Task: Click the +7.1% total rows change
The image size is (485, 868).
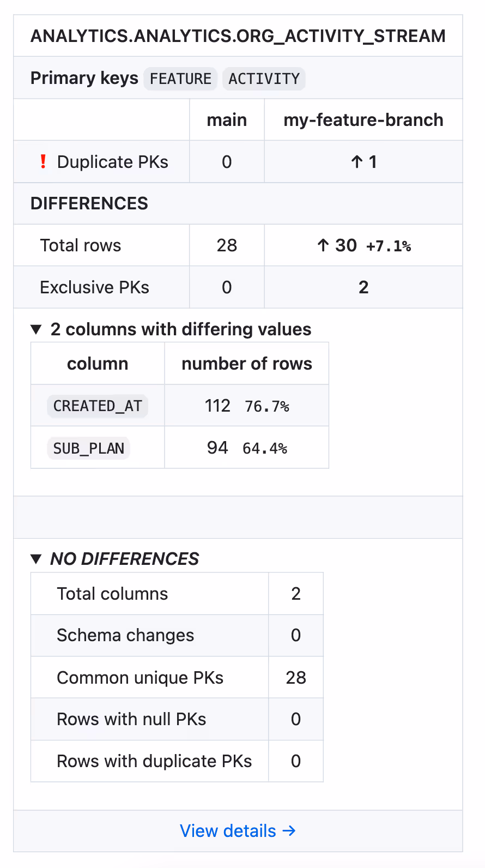Action: (389, 246)
